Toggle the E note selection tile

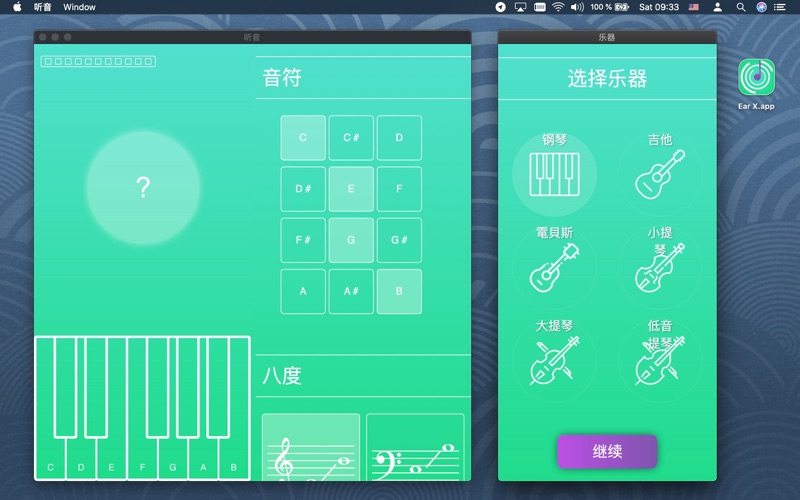coord(351,189)
